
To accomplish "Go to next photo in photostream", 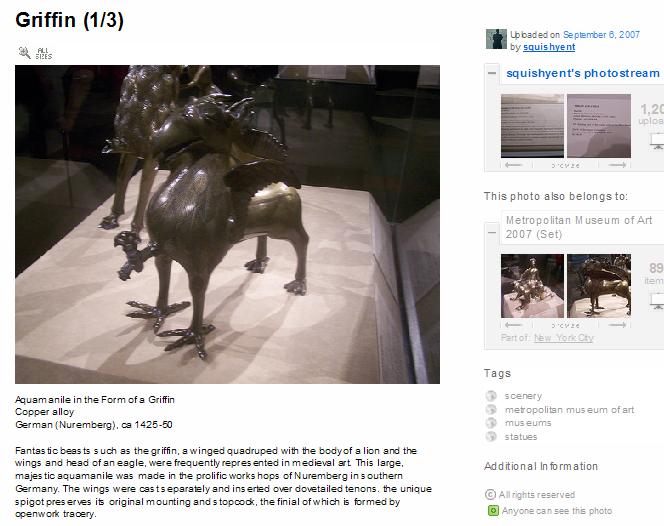I will tap(617, 165).
